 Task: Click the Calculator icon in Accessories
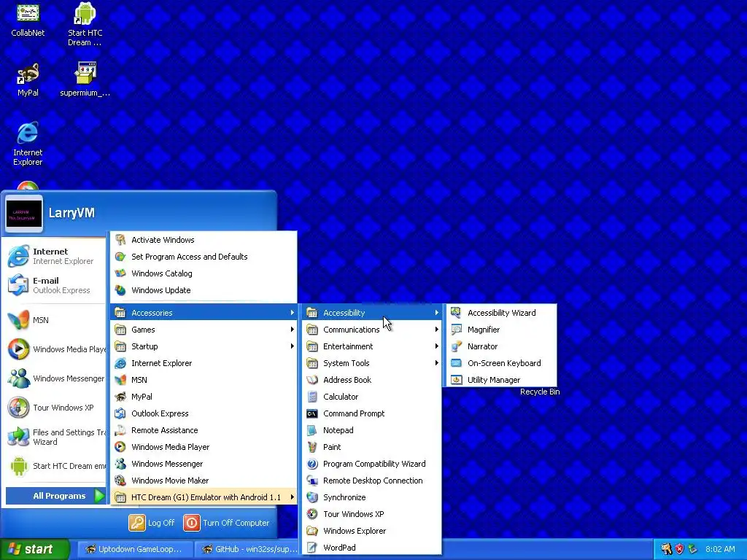312,397
